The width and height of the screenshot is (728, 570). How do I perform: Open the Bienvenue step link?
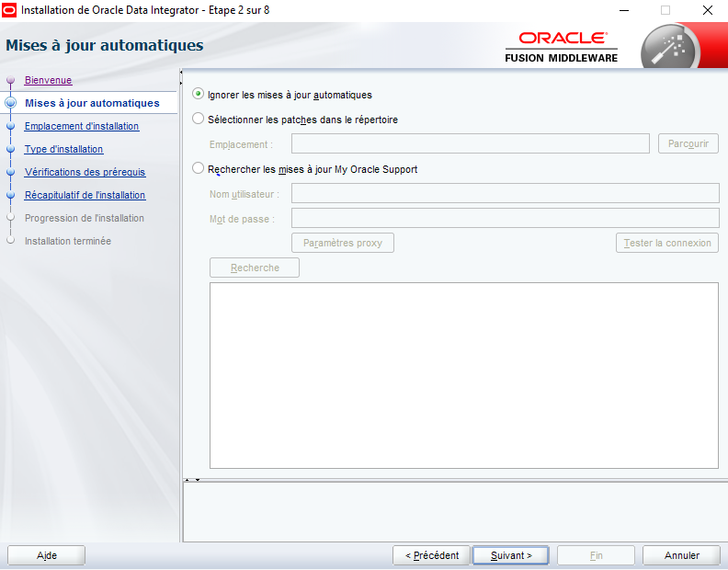point(49,80)
